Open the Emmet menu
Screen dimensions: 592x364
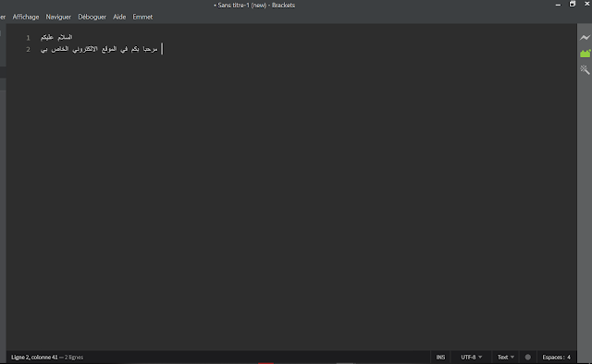tap(142, 17)
